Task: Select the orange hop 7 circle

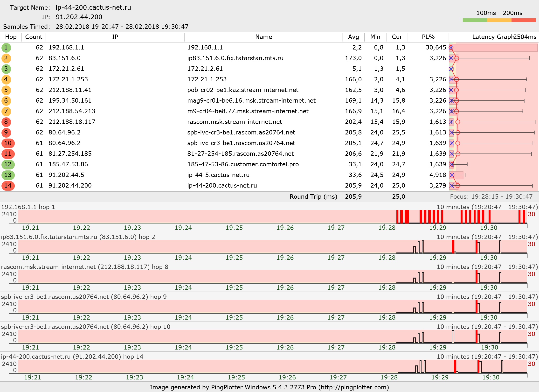Action: [6, 111]
